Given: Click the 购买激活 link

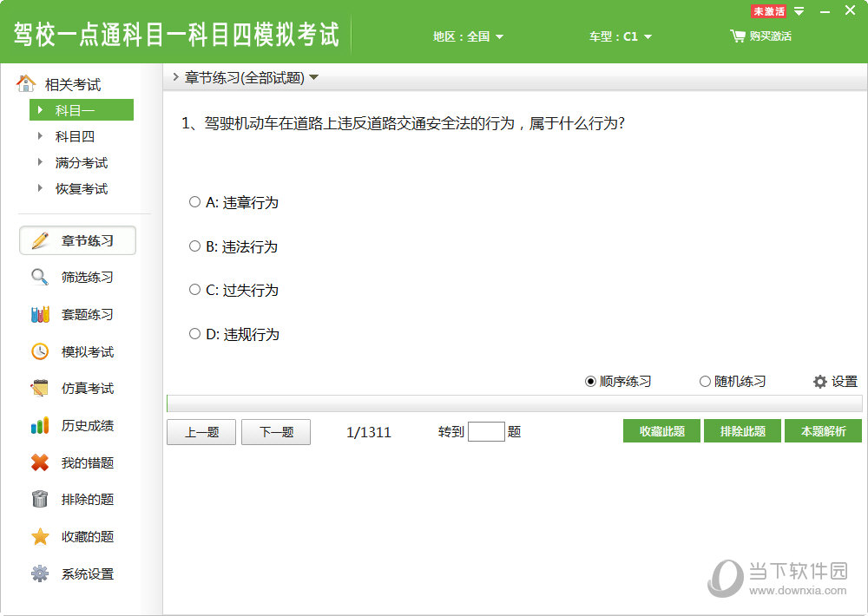Looking at the screenshot, I should pyautogui.click(x=770, y=36).
